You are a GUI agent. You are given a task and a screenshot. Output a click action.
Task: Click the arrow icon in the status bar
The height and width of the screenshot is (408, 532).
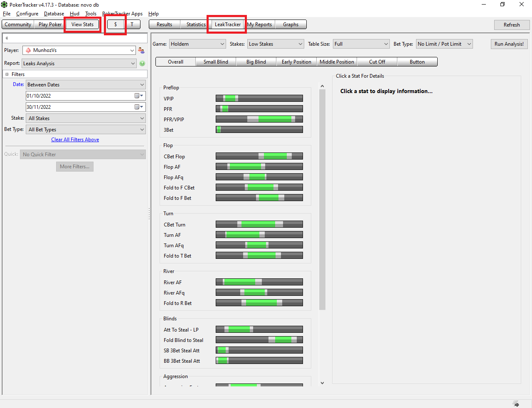pyautogui.click(x=516, y=404)
